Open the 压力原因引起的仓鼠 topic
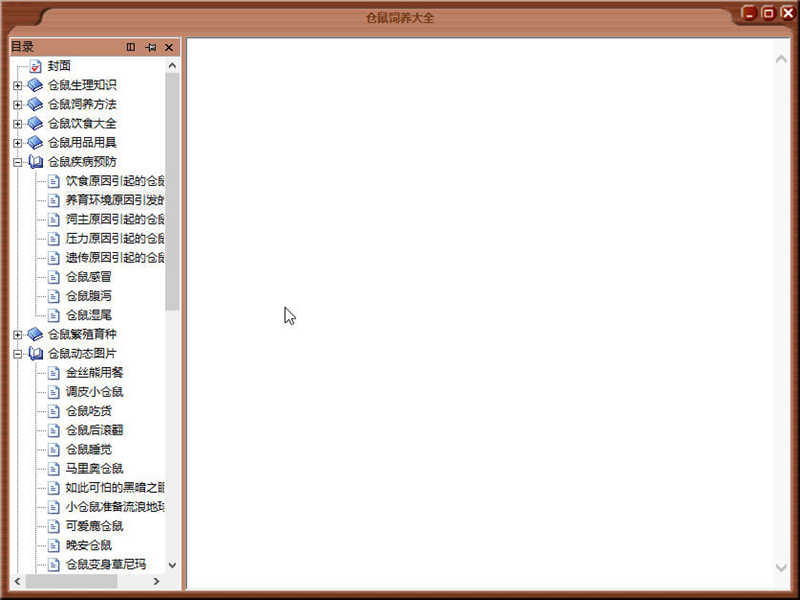The height and width of the screenshot is (600, 800). (x=115, y=238)
